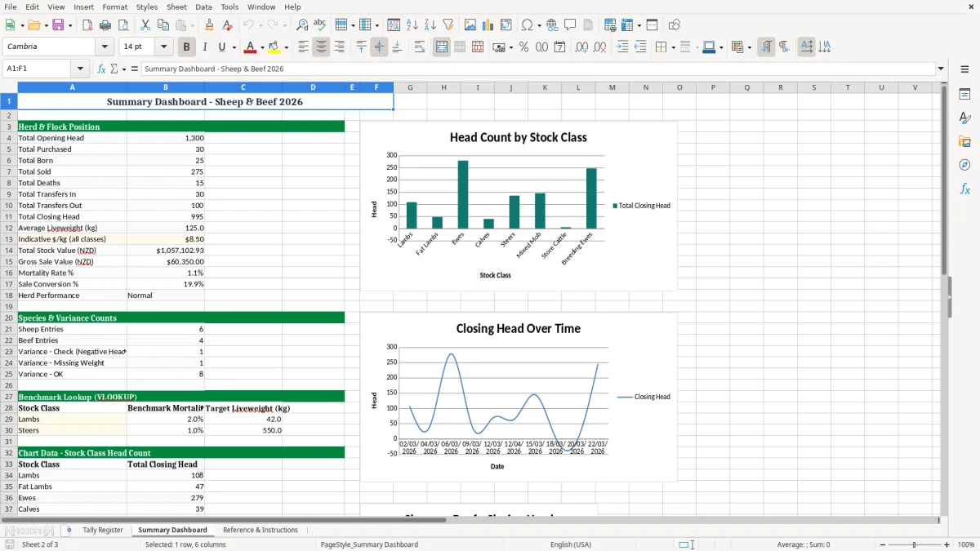This screenshot has height=551, width=980.
Task: Click the English (USA) language status
Action: coord(571,544)
